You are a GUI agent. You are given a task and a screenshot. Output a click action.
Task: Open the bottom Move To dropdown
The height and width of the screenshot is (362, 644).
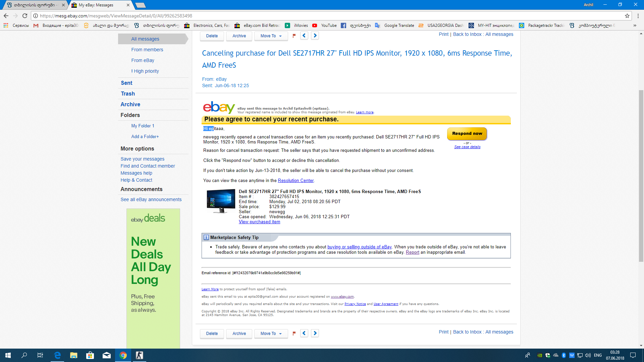pos(271,334)
